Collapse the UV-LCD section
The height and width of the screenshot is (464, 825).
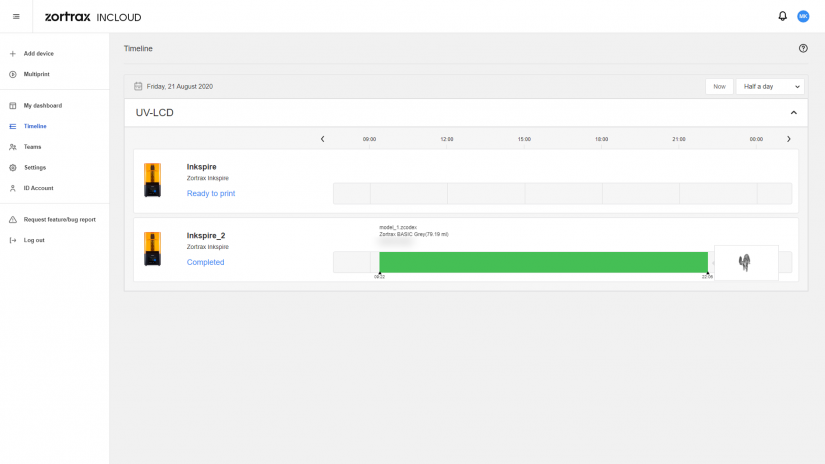(x=793, y=113)
